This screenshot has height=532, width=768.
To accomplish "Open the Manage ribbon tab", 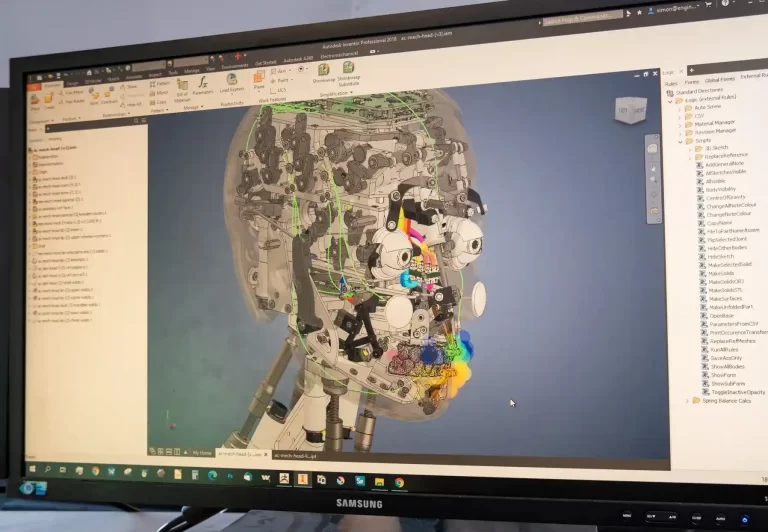I will tap(192, 71).
